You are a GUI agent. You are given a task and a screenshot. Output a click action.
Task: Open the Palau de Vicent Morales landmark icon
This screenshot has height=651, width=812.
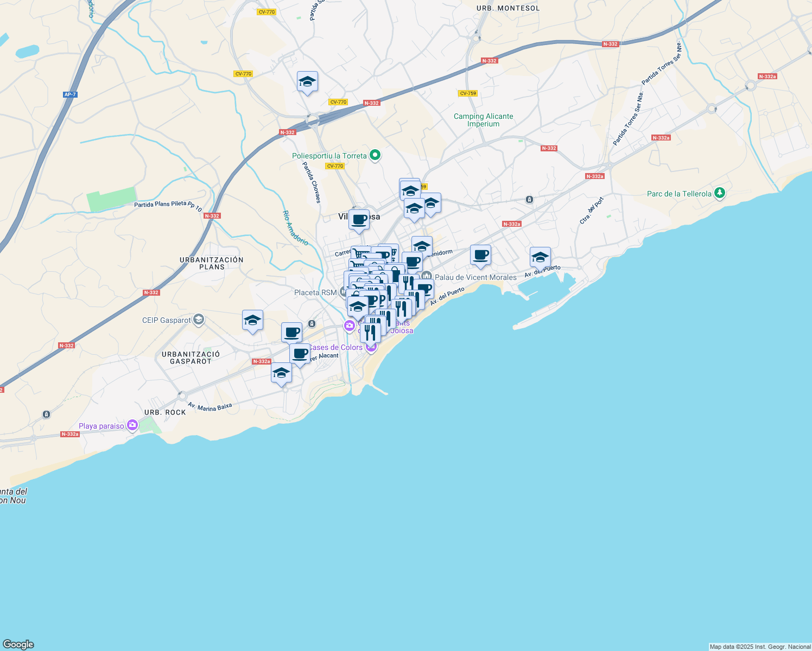click(427, 277)
